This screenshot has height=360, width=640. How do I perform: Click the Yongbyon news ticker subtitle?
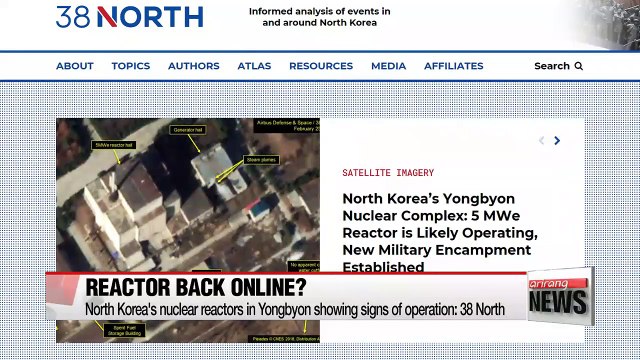pyautogui.click(x=295, y=309)
